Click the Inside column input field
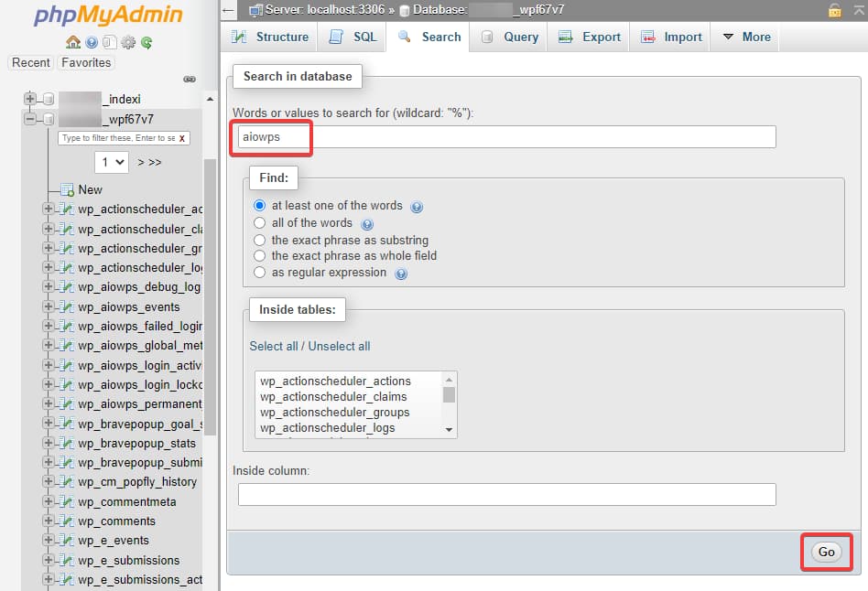This screenshot has height=591, width=868. click(x=506, y=495)
